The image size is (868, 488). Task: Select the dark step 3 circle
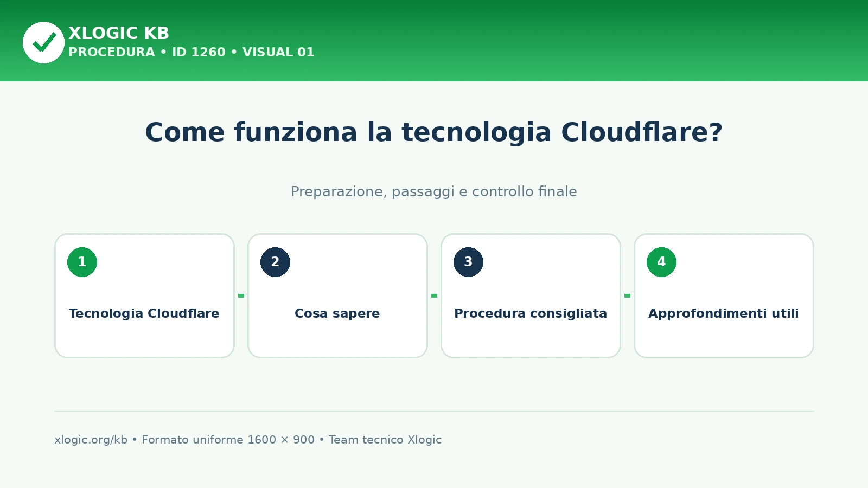[468, 262]
